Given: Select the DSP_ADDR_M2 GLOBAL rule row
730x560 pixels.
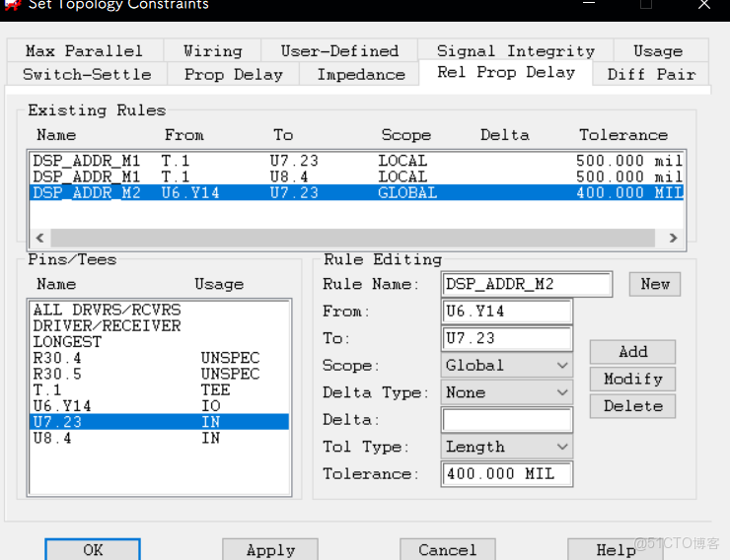Looking at the screenshot, I should [x=357, y=192].
